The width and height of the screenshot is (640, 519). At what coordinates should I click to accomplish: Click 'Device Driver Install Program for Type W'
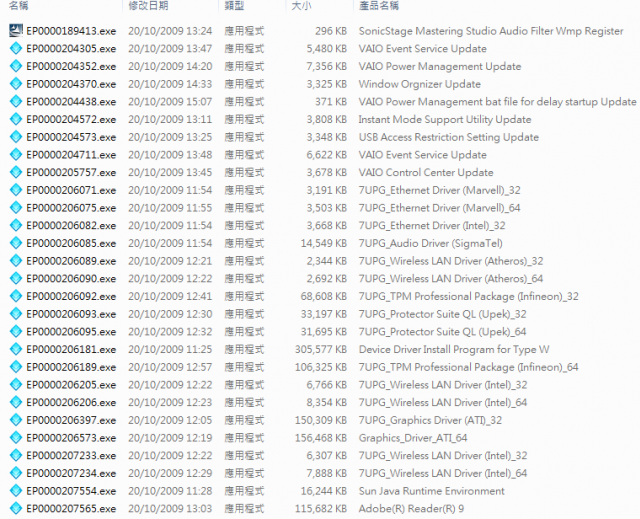pos(454,349)
